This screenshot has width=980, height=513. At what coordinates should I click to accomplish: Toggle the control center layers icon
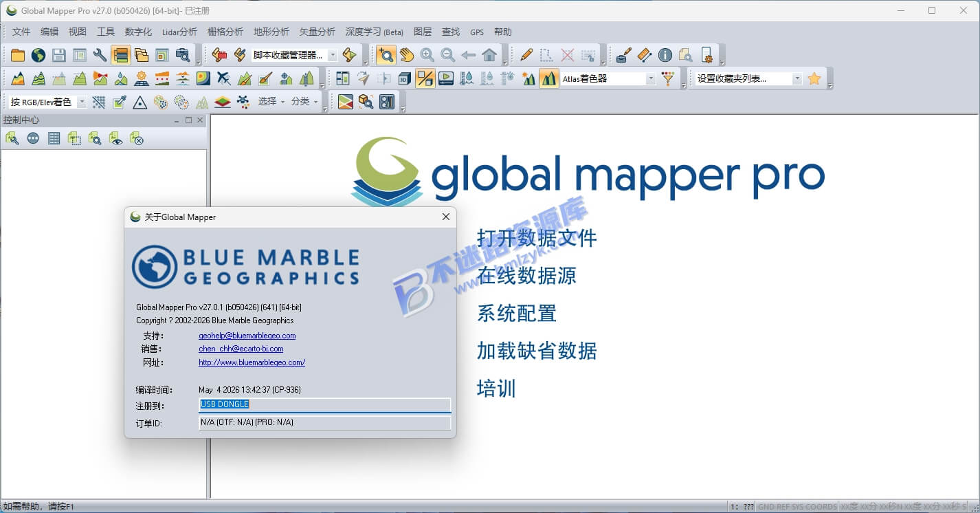tap(121, 55)
